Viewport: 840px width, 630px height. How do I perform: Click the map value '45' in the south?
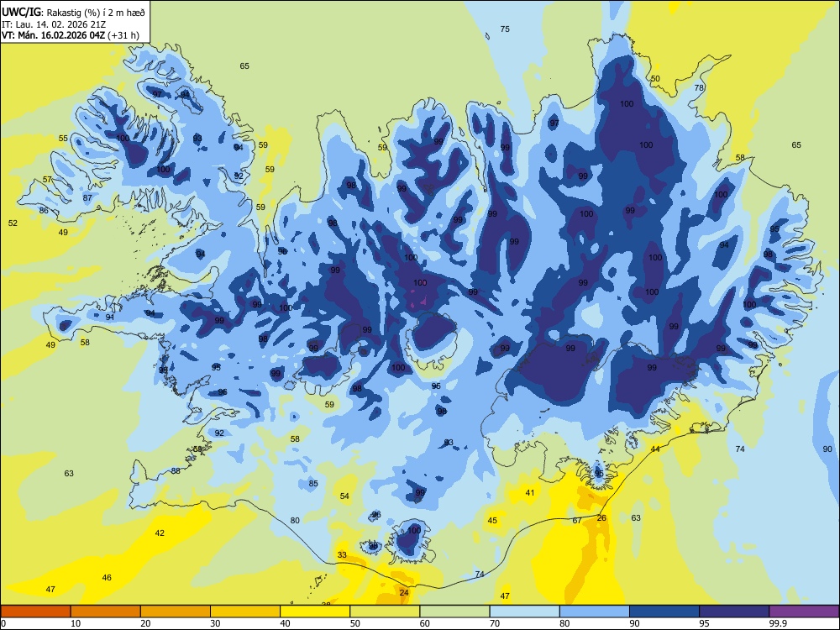point(492,520)
